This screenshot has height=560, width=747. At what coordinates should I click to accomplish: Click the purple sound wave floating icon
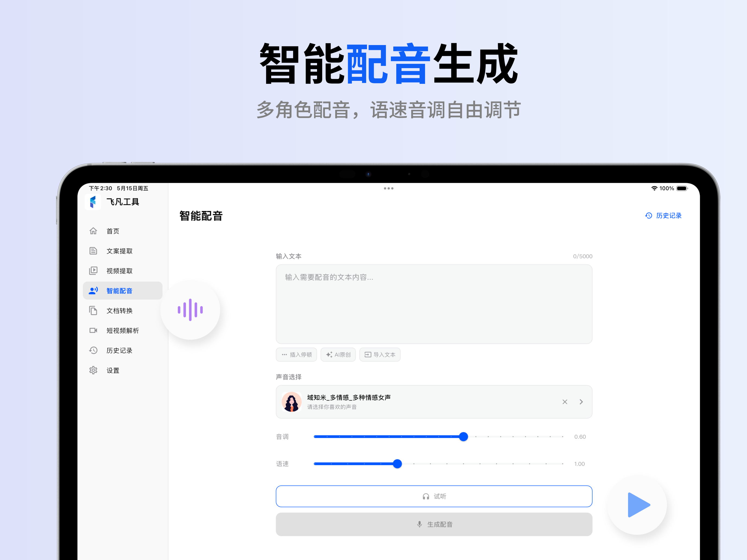[190, 310]
